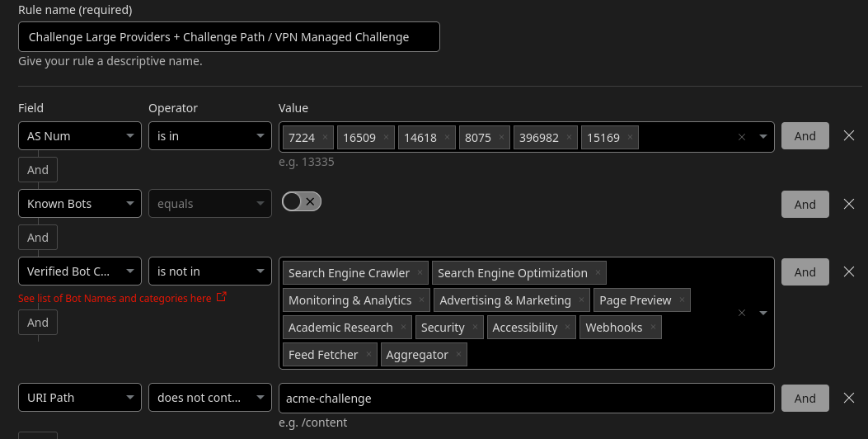The height and width of the screenshot is (439, 868).
Task: Remove Security category chip
Action: (x=475, y=327)
